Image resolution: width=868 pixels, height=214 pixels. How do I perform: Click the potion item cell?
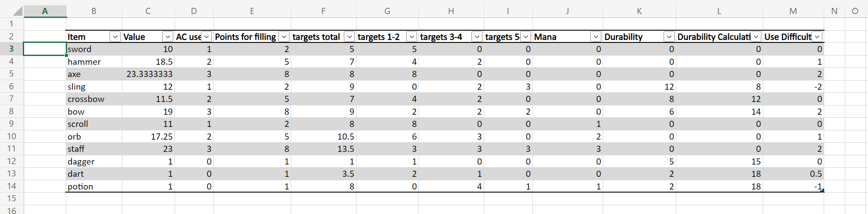tap(94, 186)
